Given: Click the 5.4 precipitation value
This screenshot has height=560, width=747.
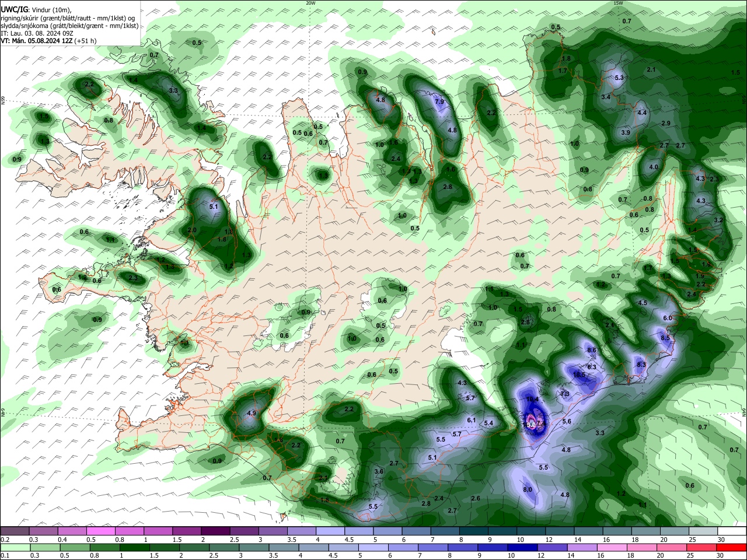Looking at the screenshot, I should point(488,423).
